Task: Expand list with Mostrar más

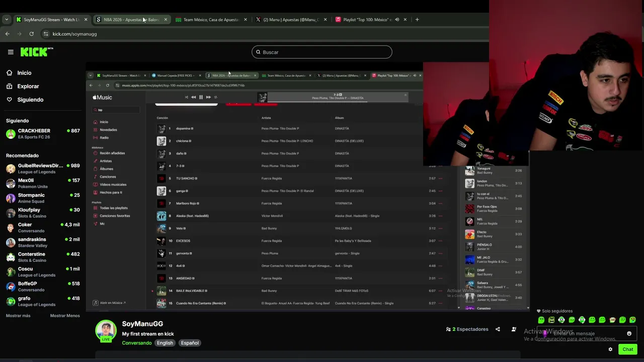Action: (18, 316)
